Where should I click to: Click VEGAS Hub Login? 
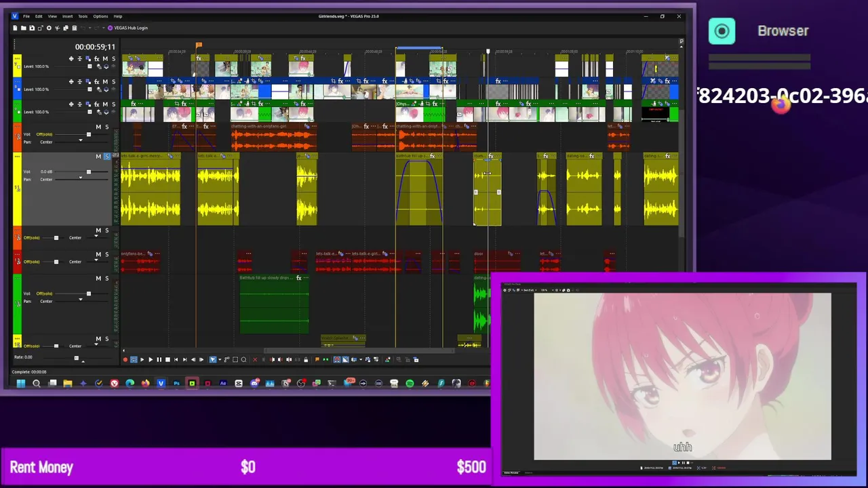(127, 28)
